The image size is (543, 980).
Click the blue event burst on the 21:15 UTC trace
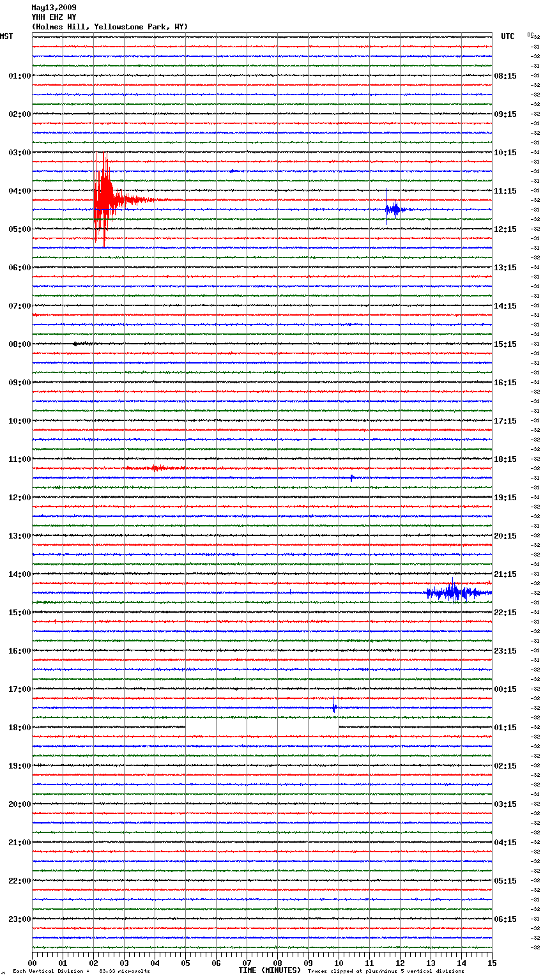click(459, 592)
